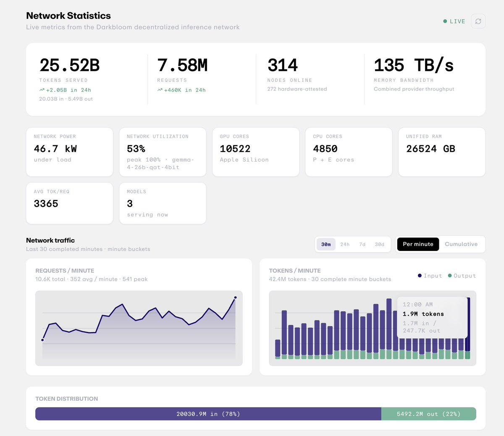This screenshot has height=436, width=504.
Task: Click the peak 100% gemma model text
Action: (160, 163)
